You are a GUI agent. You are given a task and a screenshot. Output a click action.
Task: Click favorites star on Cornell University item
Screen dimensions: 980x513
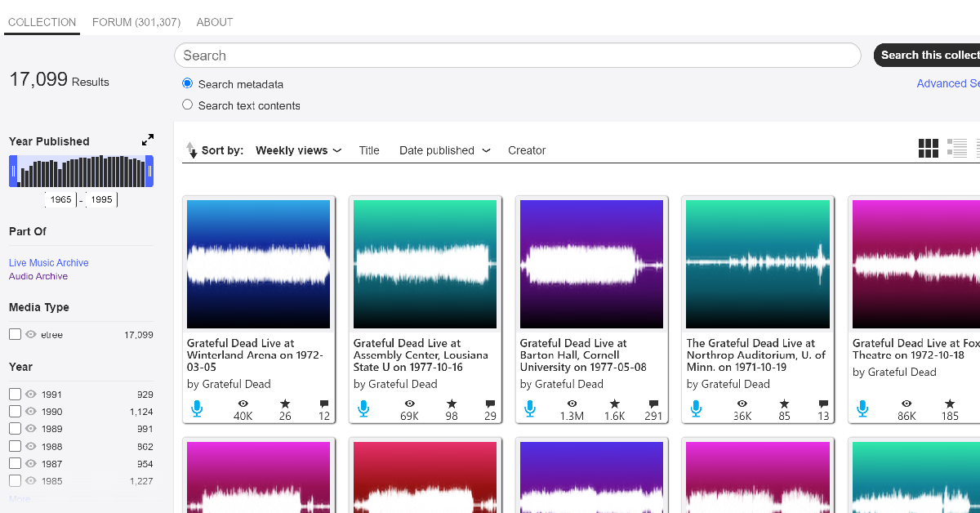click(614, 404)
